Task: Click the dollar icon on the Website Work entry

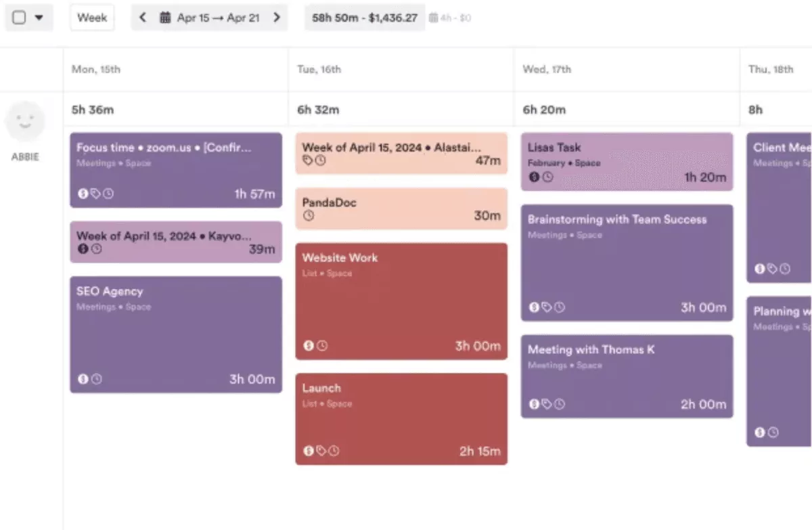Action: pos(307,346)
